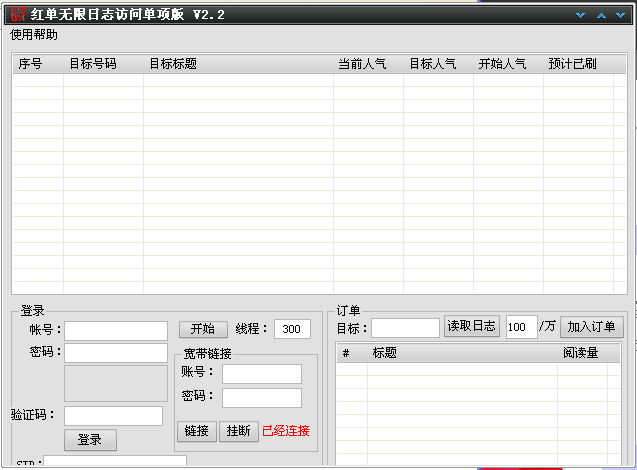Edit the 线程 value 300 field
637x470 pixels.
[292, 329]
